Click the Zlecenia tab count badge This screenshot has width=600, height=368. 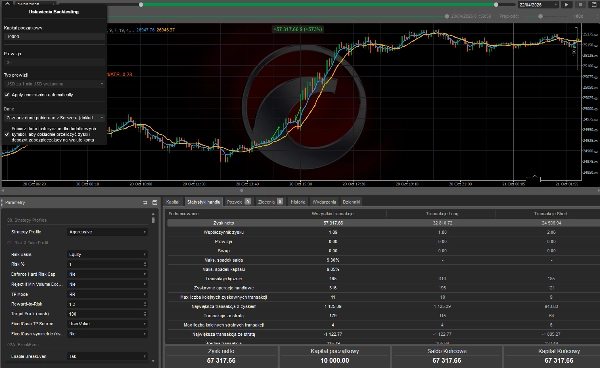(x=280, y=202)
